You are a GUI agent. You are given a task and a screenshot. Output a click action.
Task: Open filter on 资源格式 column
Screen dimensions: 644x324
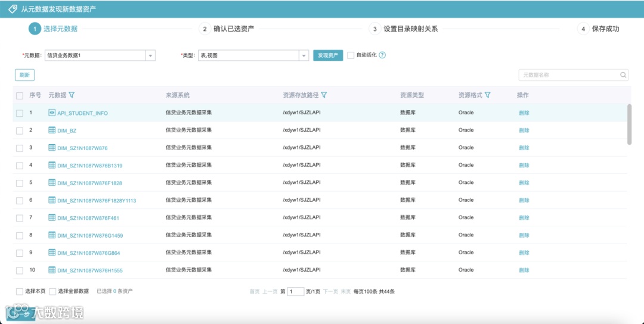[x=488, y=95]
